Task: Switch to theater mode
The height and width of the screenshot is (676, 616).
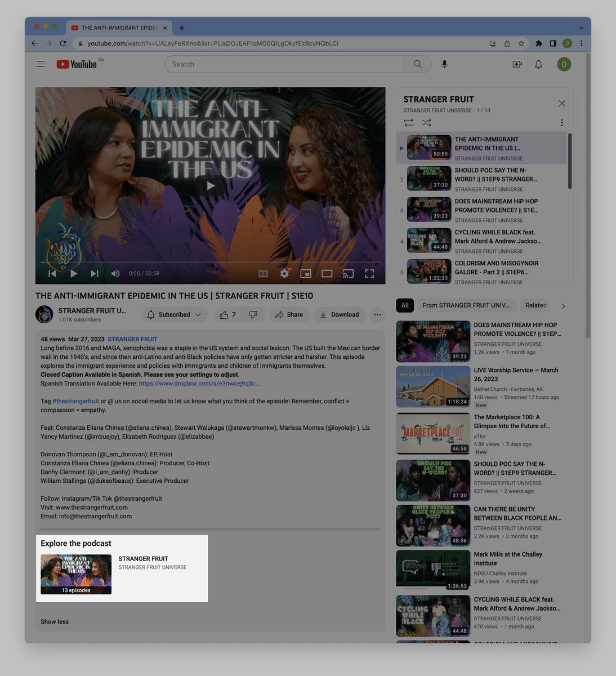Action: click(x=327, y=273)
